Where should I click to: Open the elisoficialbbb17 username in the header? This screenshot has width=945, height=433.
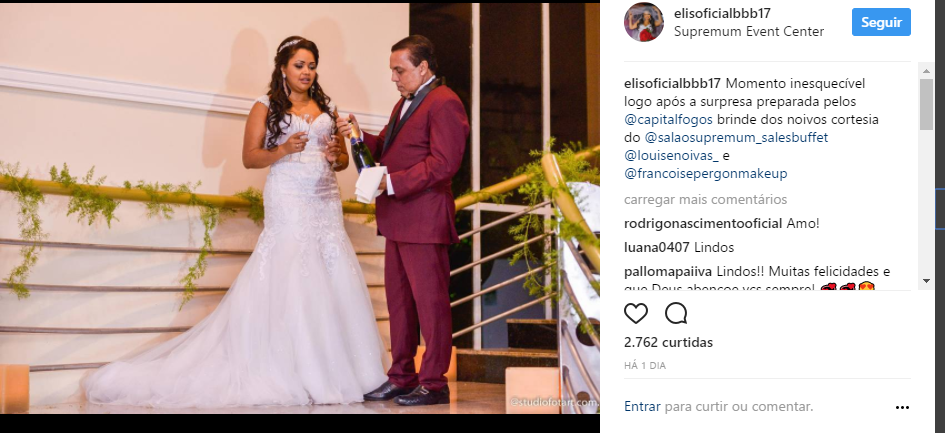click(x=722, y=13)
